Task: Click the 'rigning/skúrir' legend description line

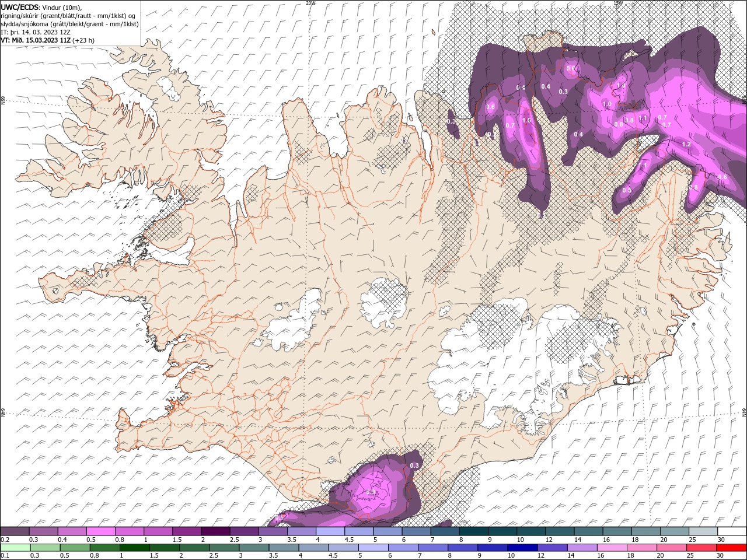Action: [x=68, y=16]
